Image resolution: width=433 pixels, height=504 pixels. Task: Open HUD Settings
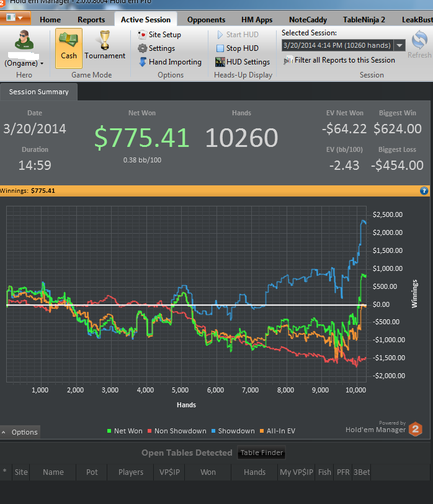pos(243,62)
